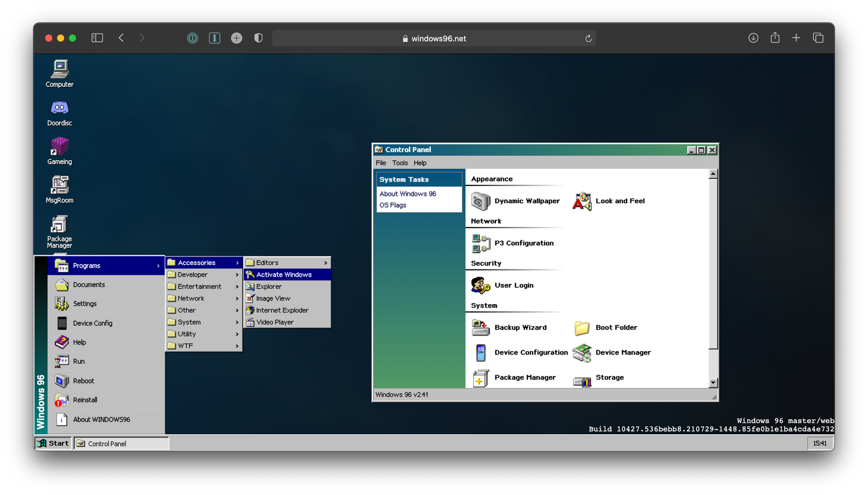The height and width of the screenshot is (495, 868).
Task: Open Package Manager in Control Panel
Action: (513, 377)
